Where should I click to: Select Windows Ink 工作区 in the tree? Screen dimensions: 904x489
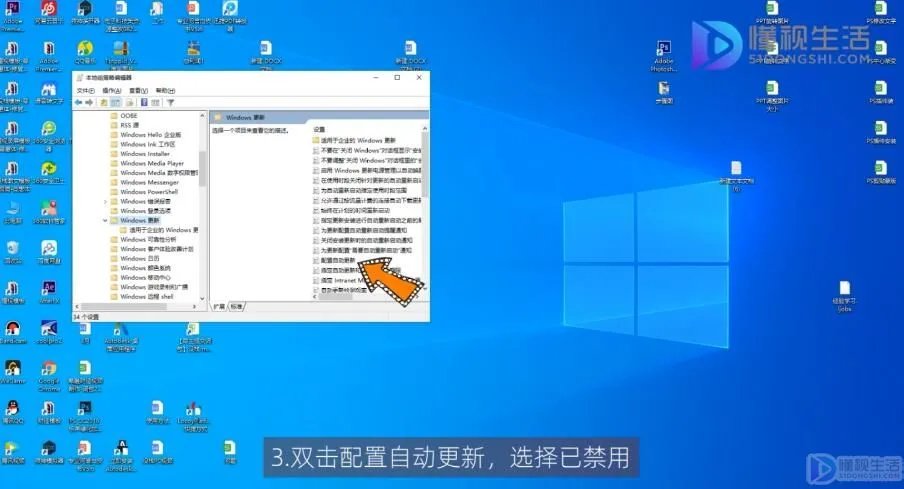[142, 144]
